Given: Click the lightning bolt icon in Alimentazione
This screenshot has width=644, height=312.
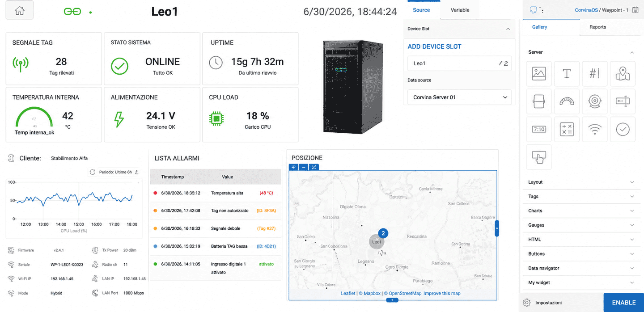Looking at the screenshot, I should (119, 120).
